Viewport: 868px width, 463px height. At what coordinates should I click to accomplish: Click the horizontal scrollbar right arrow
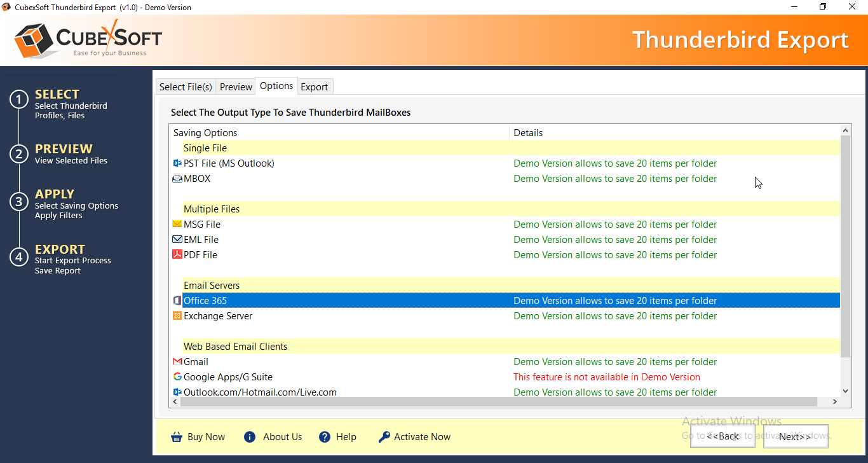(x=835, y=402)
